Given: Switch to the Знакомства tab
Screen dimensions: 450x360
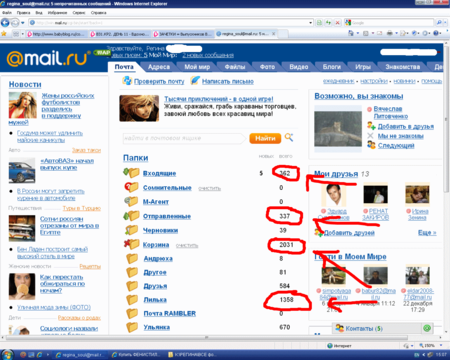Looking at the screenshot, I should 403,67.
